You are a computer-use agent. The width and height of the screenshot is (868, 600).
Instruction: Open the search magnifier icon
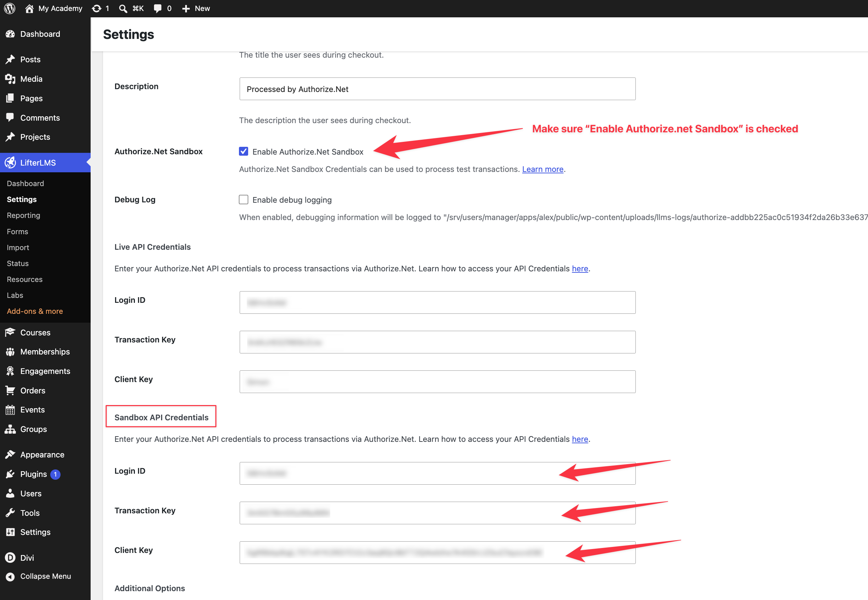(x=123, y=8)
